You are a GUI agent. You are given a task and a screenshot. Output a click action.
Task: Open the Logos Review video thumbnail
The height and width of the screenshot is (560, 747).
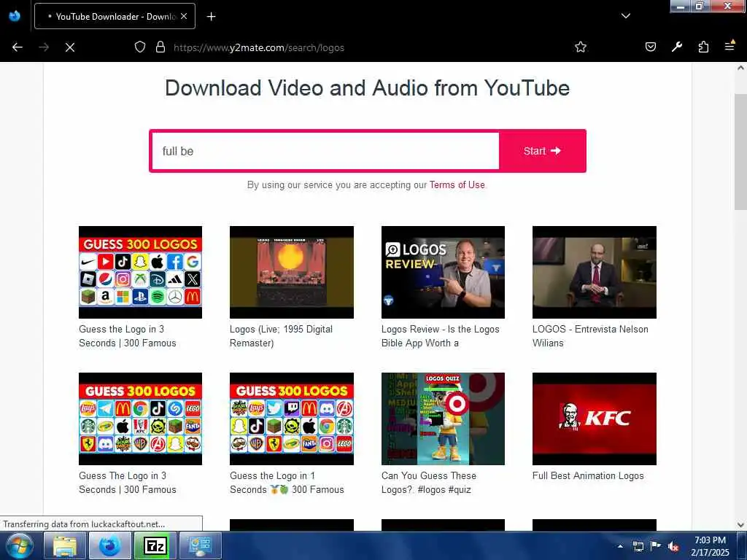point(443,273)
